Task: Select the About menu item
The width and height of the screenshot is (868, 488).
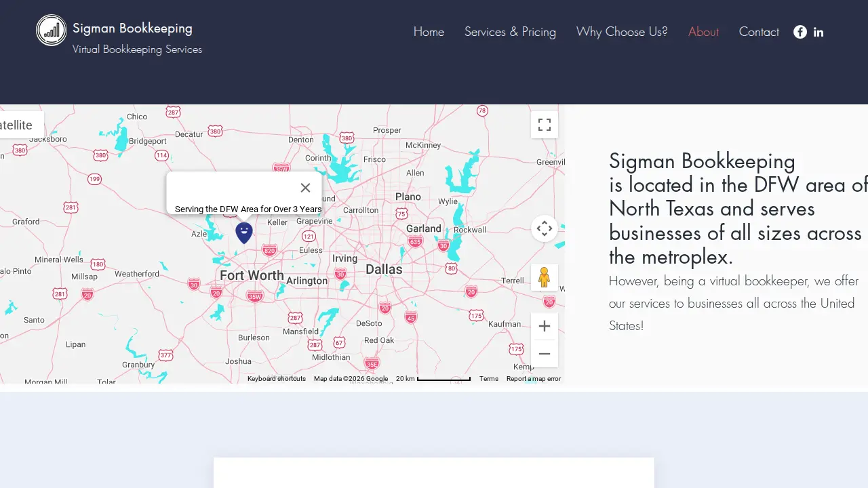Action: coord(703,32)
